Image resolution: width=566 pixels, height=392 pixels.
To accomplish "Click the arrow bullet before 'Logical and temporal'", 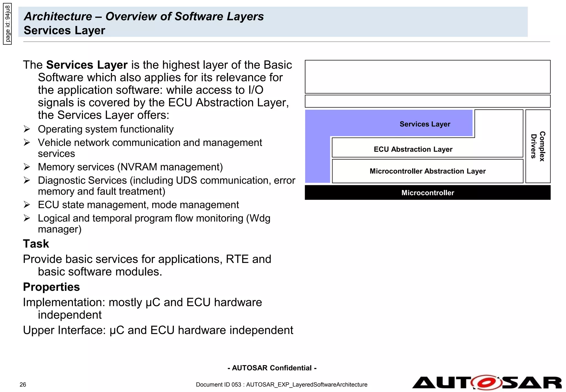I will click(x=27, y=218).
